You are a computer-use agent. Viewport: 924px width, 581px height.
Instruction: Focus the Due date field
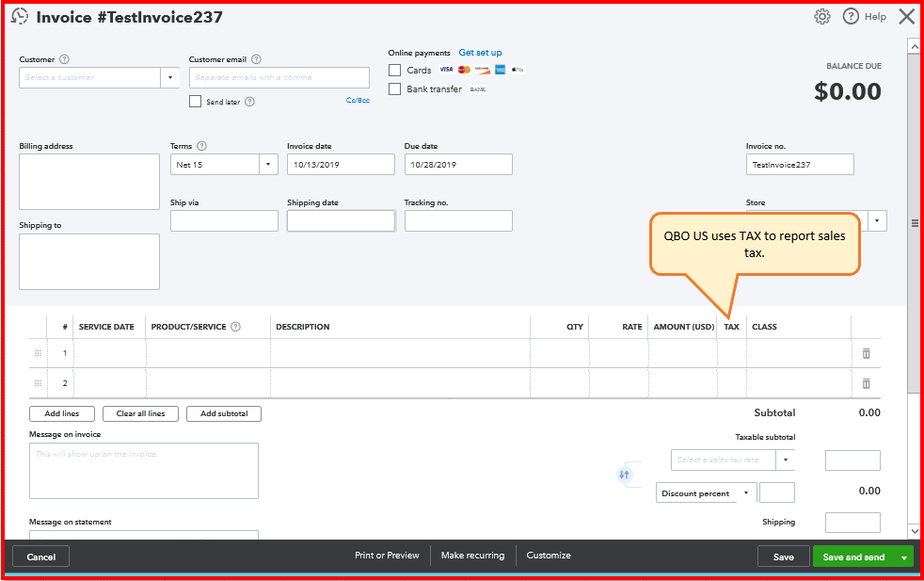pyautogui.click(x=458, y=165)
